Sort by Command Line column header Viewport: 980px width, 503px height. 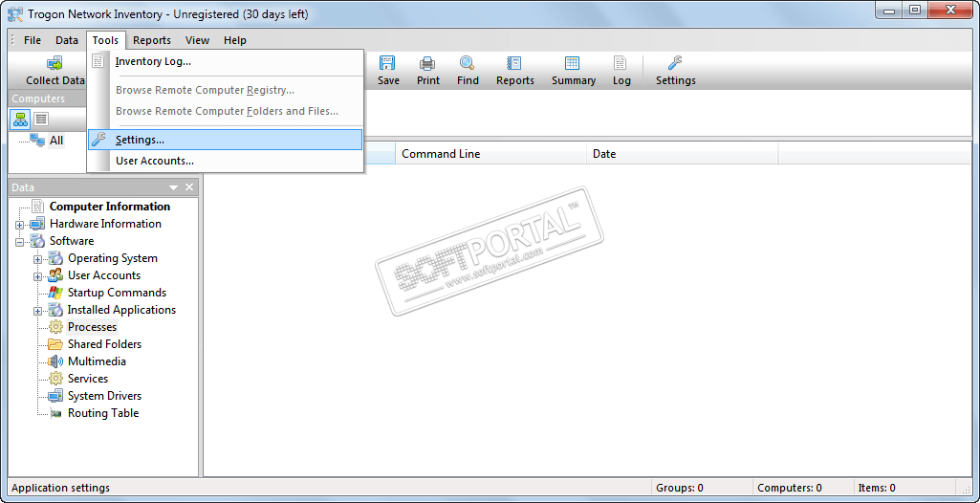(x=490, y=154)
